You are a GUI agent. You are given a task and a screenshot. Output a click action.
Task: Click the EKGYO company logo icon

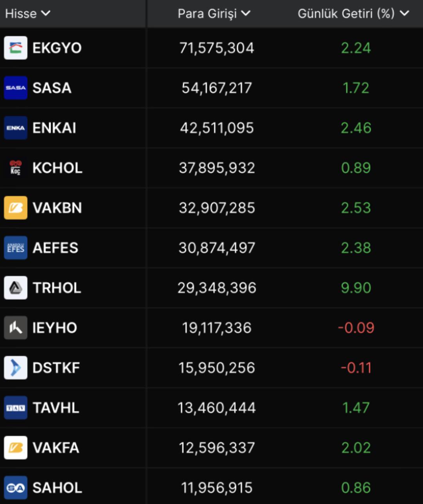tap(16, 48)
